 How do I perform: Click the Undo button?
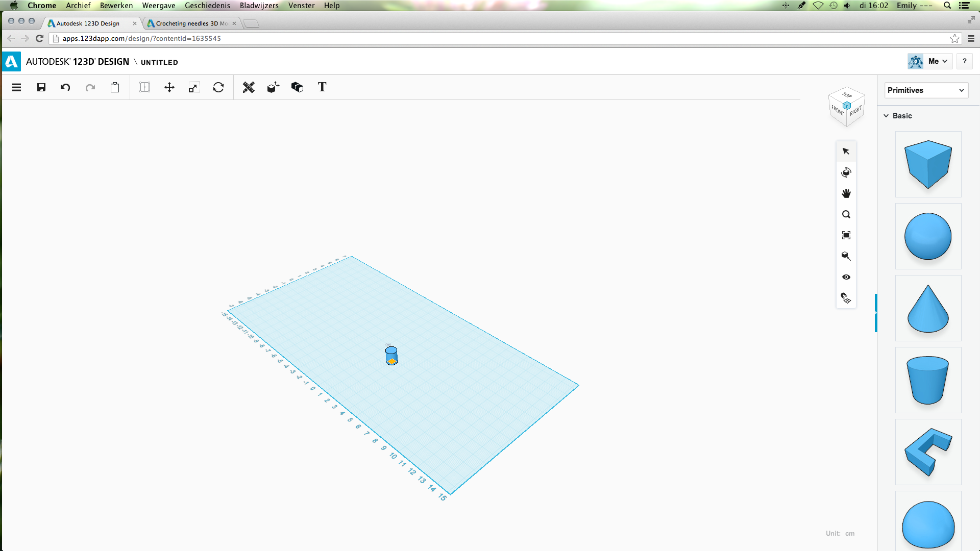coord(65,87)
